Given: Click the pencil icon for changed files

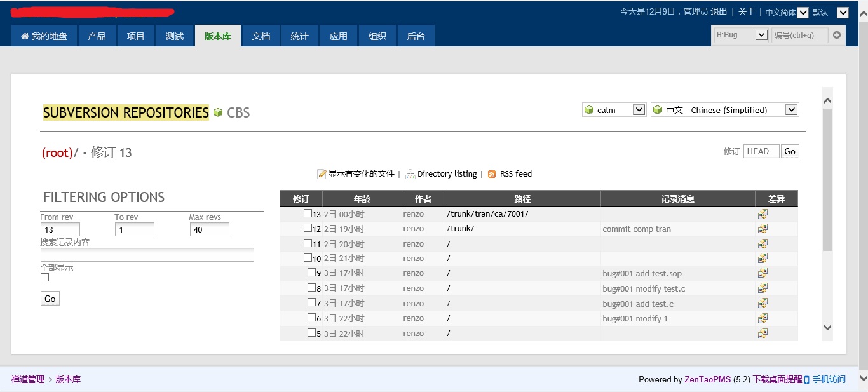Looking at the screenshot, I should [322, 174].
